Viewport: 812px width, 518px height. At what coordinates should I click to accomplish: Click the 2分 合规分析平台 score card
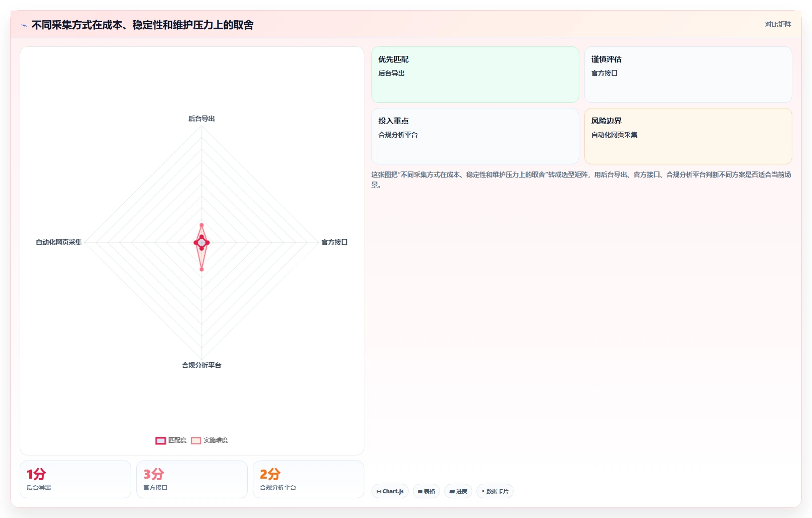tap(308, 479)
